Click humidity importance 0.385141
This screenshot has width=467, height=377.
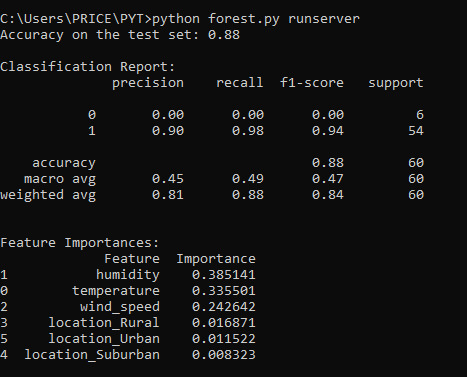[x=224, y=275]
